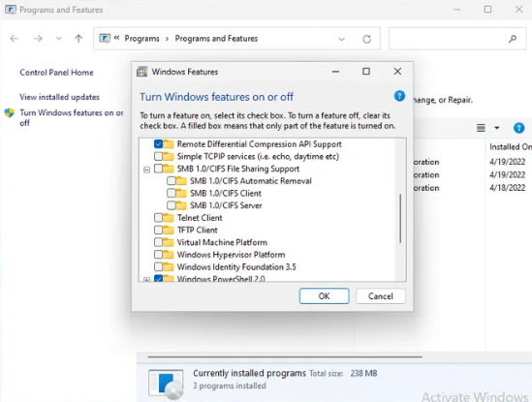
Task: Select the Telnet Client feature label
Action: [x=200, y=217]
